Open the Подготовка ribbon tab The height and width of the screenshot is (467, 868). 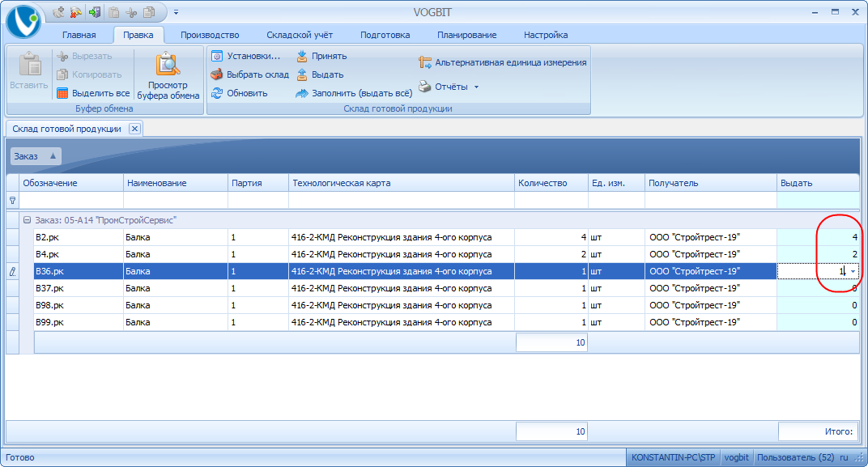pos(385,35)
